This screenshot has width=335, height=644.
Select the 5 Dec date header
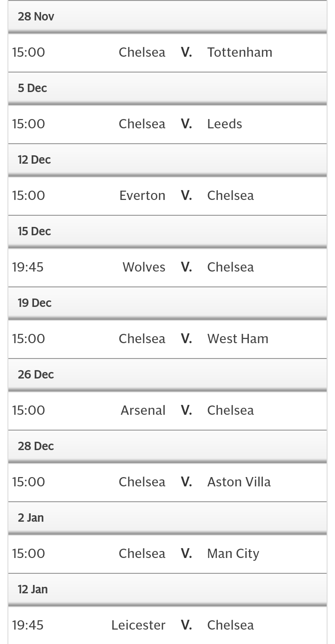coord(32,88)
